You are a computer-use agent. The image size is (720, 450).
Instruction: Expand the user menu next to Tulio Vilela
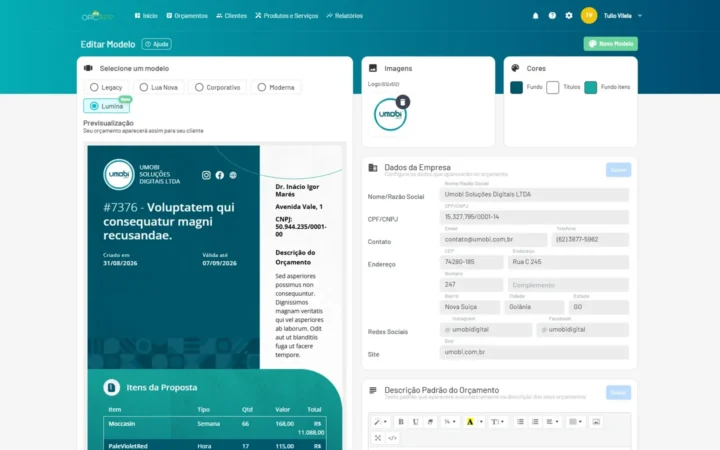[x=640, y=16]
